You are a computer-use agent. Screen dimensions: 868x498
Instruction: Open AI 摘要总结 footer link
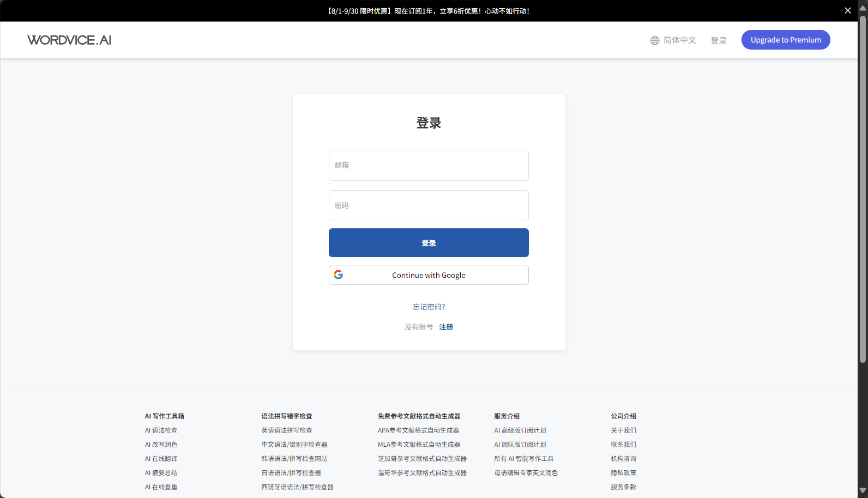161,473
